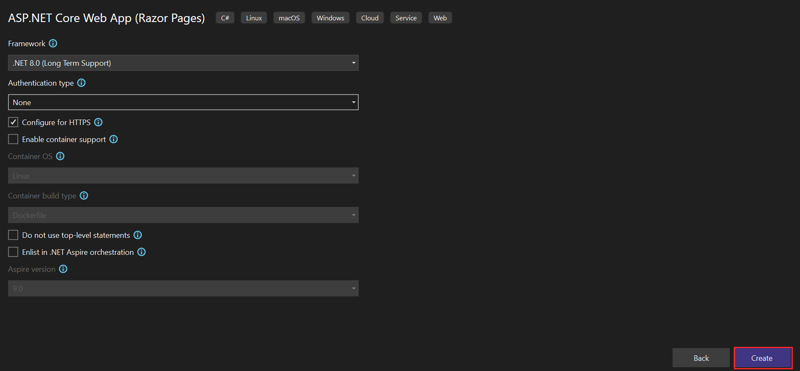This screenshot has width=800, height=371.
Task: Click the C# tag
Action: coord(225,18)
